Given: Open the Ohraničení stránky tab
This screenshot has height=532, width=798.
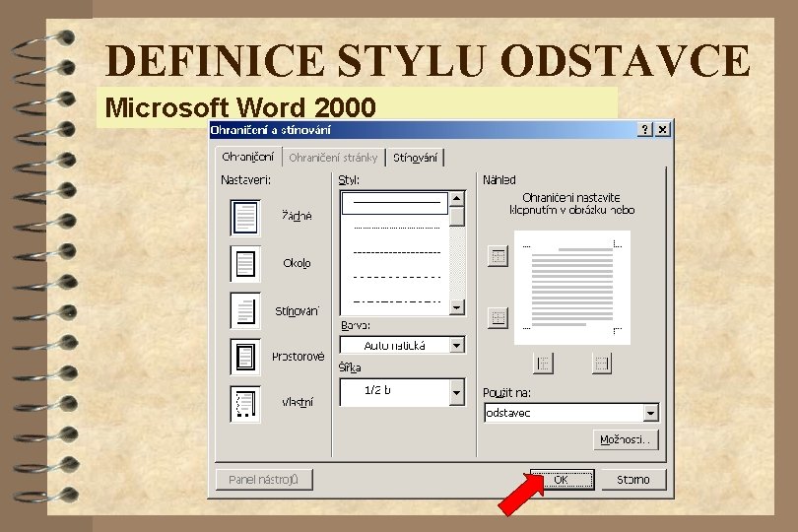Looking at the screenshot, I should tap(333, 158).
